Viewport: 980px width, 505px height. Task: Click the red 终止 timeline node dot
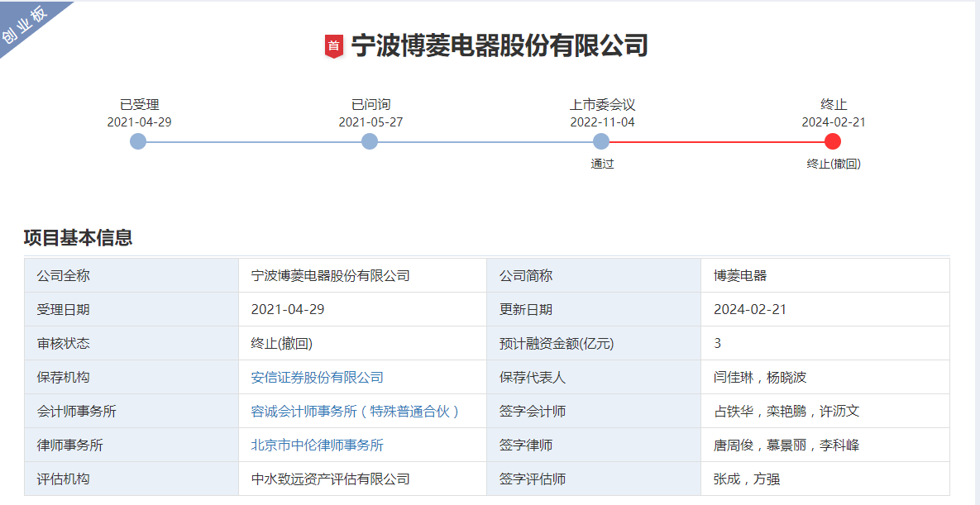click(x=831, y=141)
